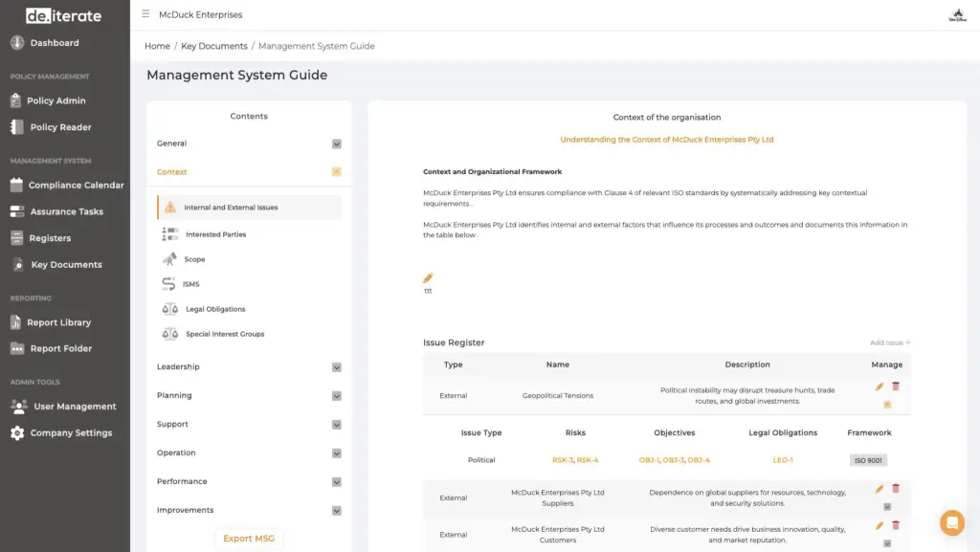Open Dashboard from the sidebar
The image size is (980, 552).
pos(55,42)
